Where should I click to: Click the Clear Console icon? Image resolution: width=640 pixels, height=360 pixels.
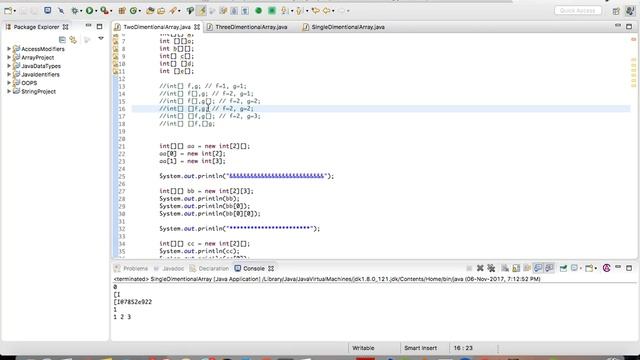[505, 268]
